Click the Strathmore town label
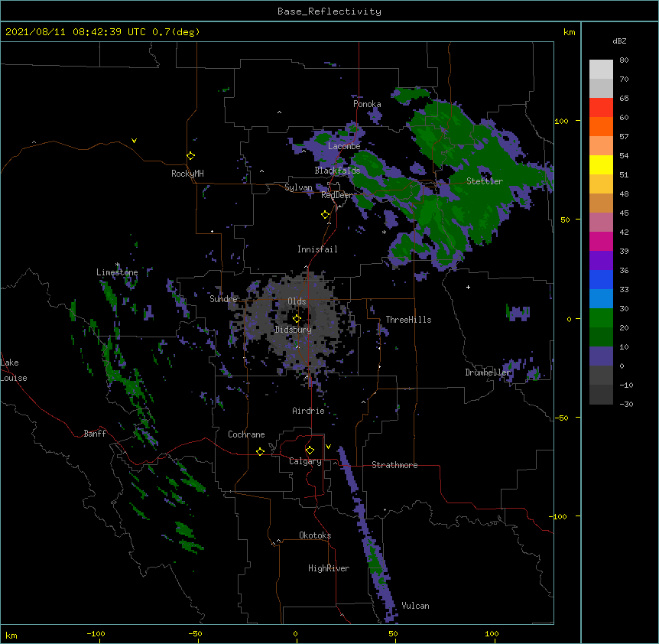 point(394,465)
